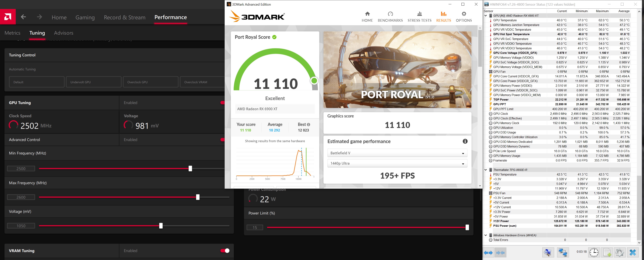
Task: Click the Max Frequency slider handle
Action: pos(198,197)
